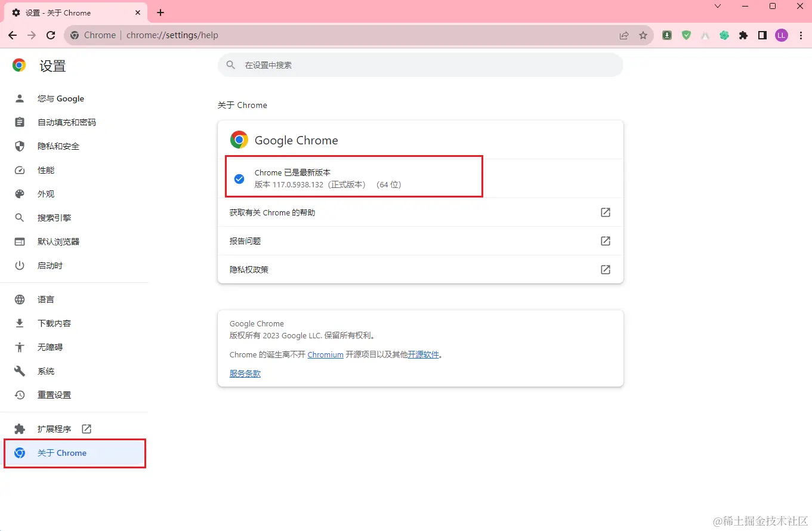The image size is (812, 531).
Task: Open the 服务条款 link
Action: [245, 373]
